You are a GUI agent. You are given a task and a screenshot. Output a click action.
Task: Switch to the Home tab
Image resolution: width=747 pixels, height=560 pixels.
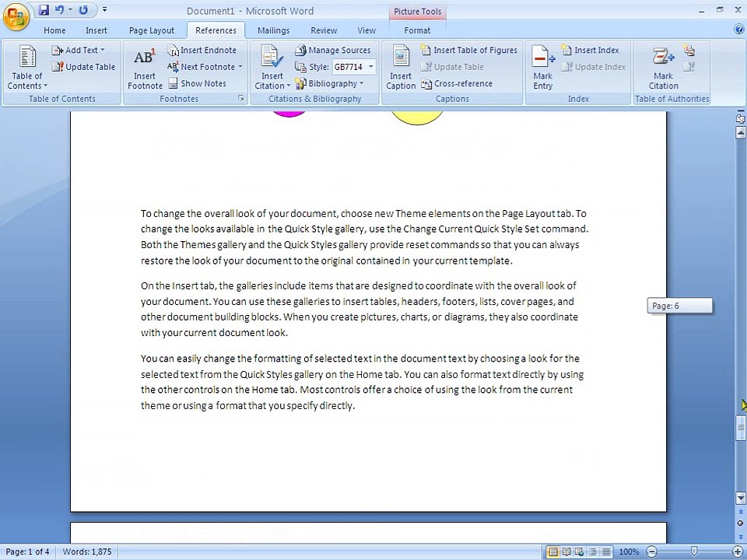point(54,30)
